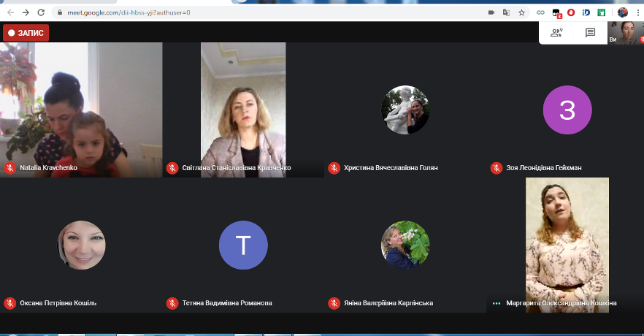Open the Chrome profile avatar

point(623,12)
